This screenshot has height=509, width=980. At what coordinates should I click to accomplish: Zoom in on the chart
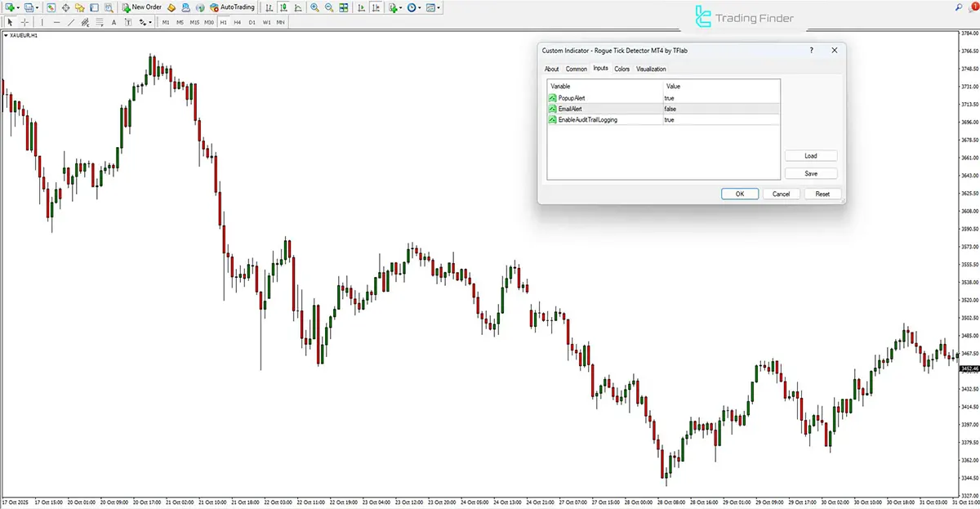pyautogui.click(x=314, y=8)
